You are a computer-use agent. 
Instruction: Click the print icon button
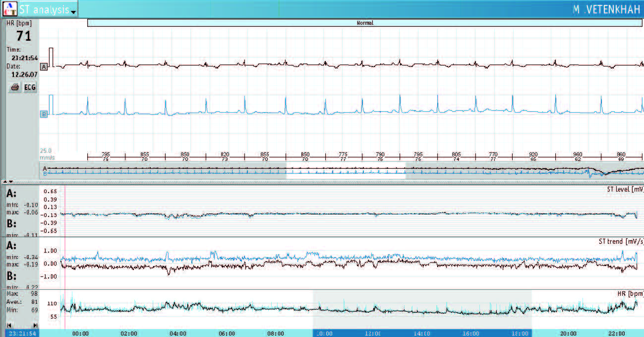pyautogui.click(x=15, y=87)
